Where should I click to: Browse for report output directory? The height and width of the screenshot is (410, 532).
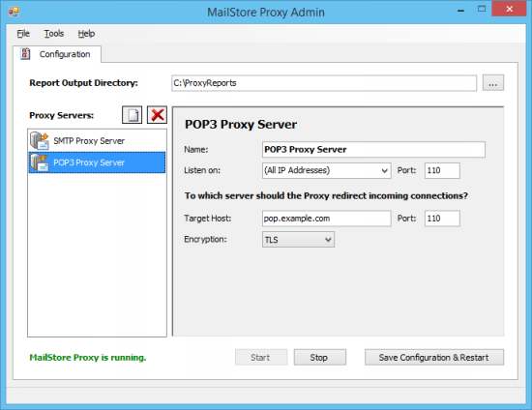point(493,83)
